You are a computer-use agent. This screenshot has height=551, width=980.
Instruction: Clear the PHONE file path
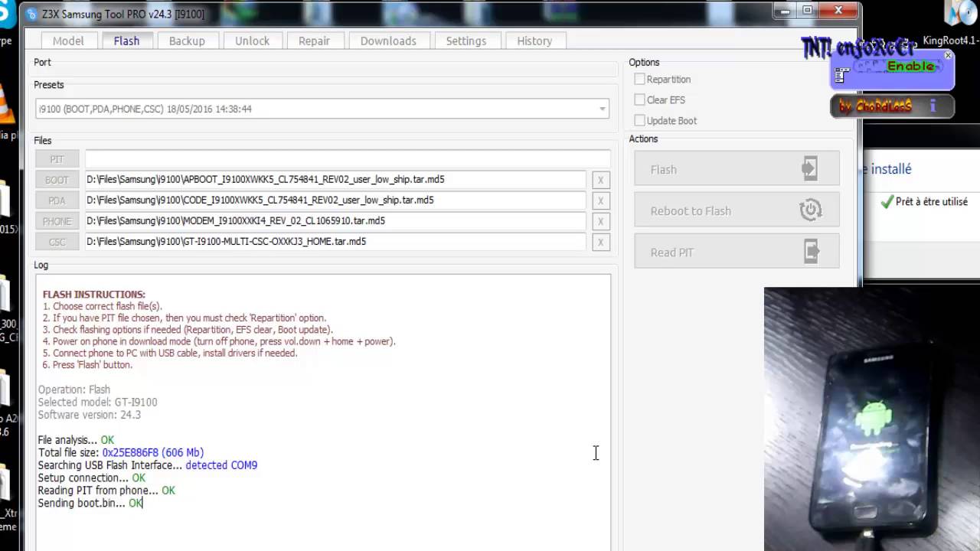tap(600, 221)
